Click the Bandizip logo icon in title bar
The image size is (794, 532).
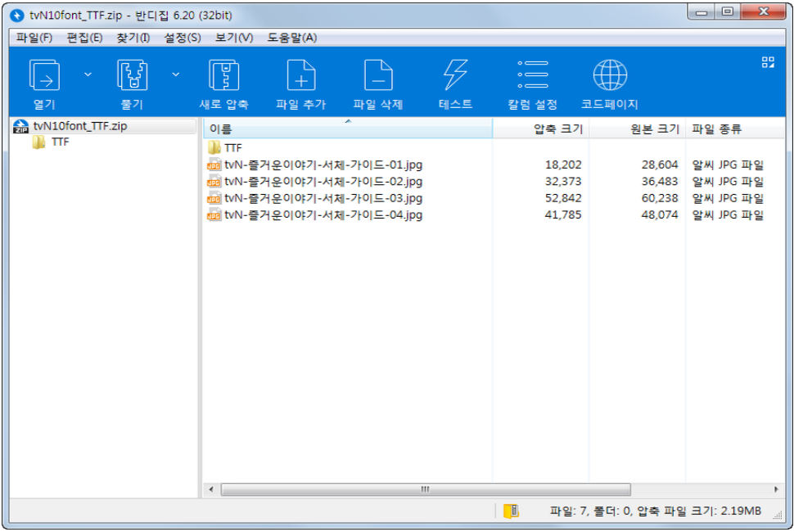tap(17, 16)
